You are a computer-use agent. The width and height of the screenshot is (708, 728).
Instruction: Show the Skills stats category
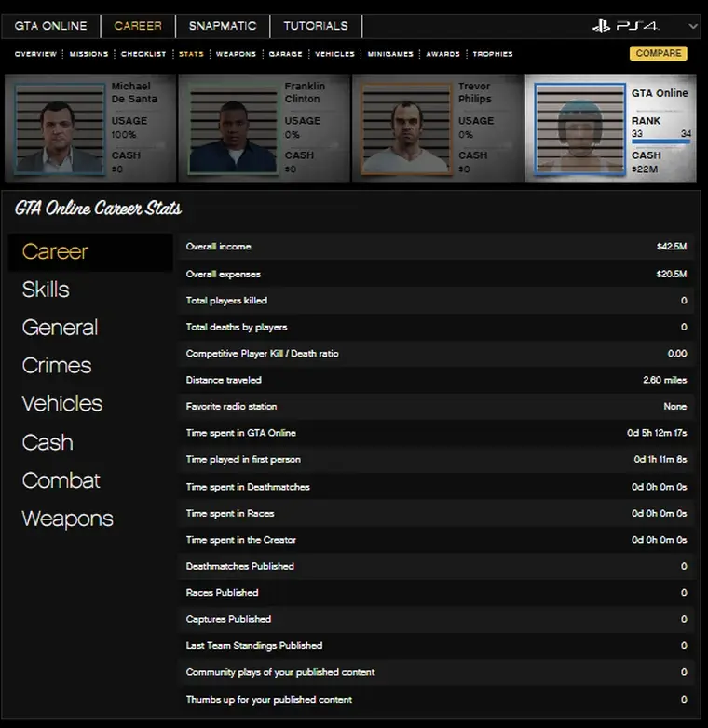coord(46,290)
